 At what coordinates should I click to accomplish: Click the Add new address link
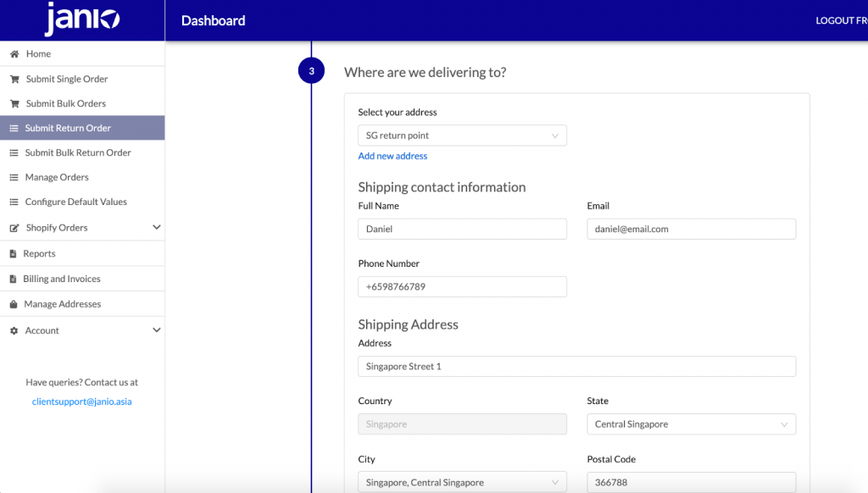(392, 156)
